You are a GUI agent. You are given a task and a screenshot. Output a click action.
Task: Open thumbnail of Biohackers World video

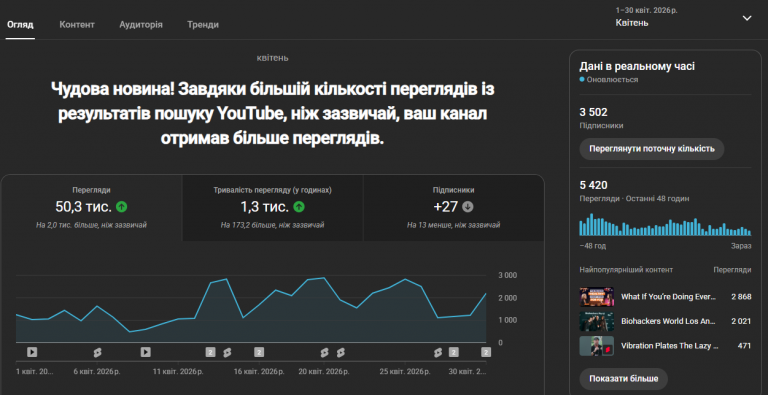597,321
